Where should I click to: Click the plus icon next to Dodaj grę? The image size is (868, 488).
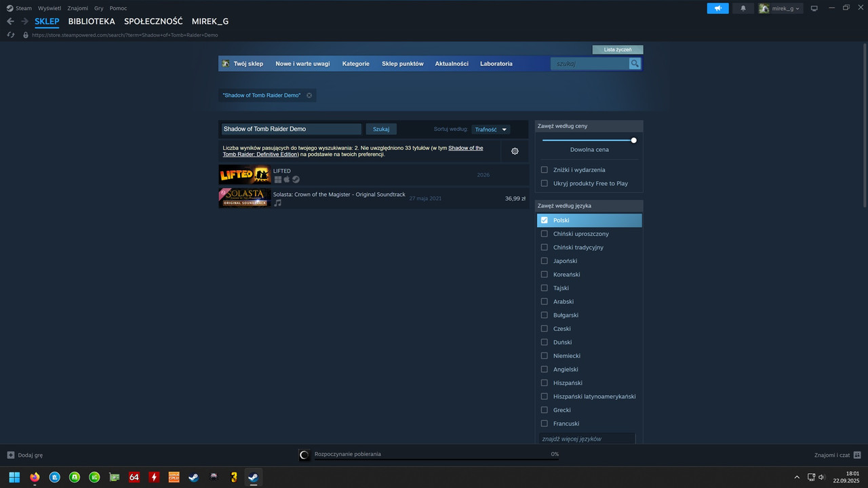[x=10, y=455]
